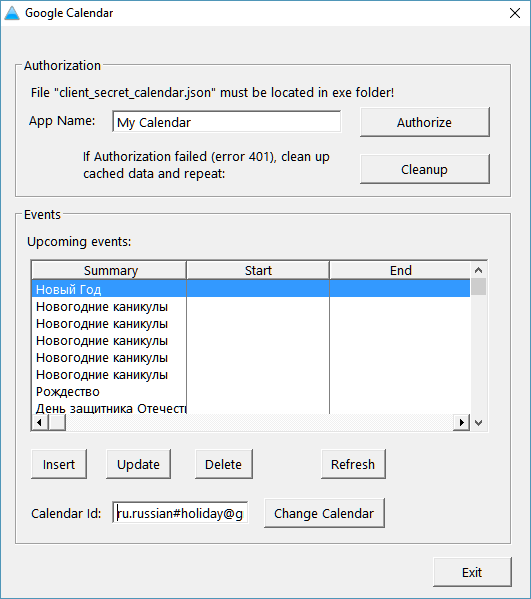Click the Change Calendar button
The width and height of the screenshot is (531, 599).
[x=324, y=513]
